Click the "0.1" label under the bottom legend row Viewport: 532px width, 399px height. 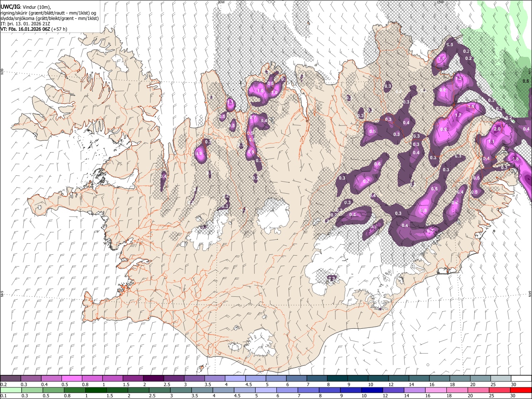pyautogui.click(x=4, y=396)
